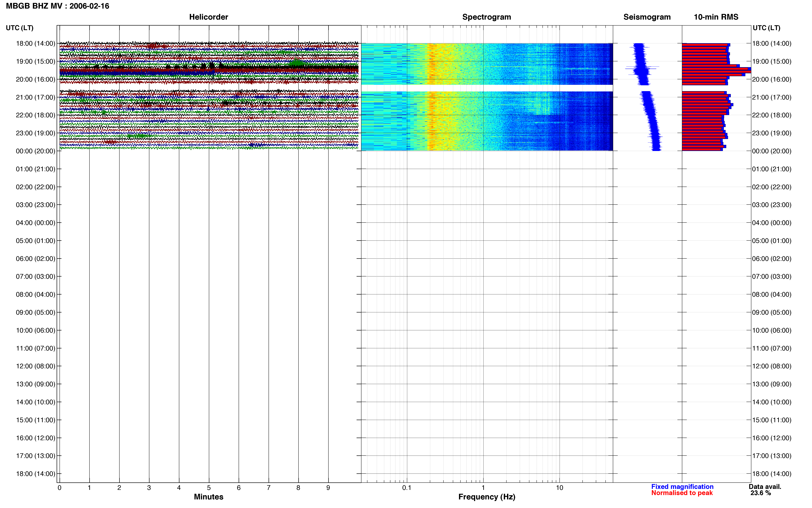Click the right axis label 13:00 (09:00)

pyautogui.click(x=772, y=384)
